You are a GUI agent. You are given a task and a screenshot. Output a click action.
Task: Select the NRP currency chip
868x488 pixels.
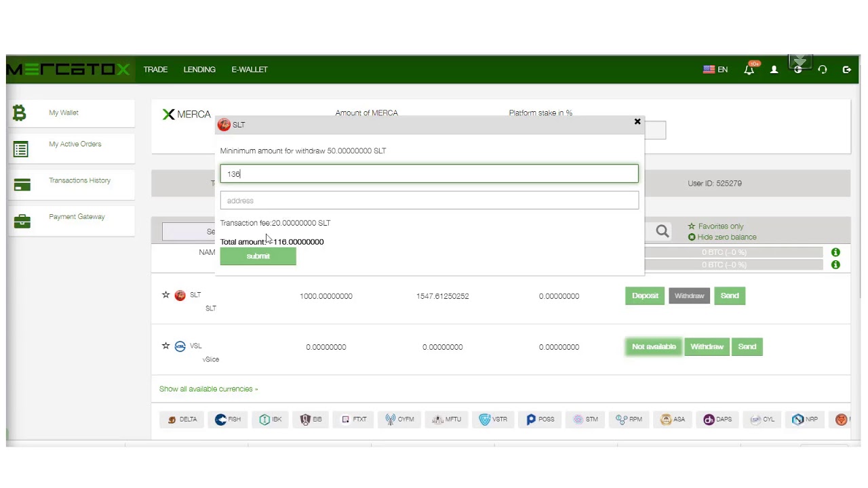pyautogui.click(x=805, y=420)
